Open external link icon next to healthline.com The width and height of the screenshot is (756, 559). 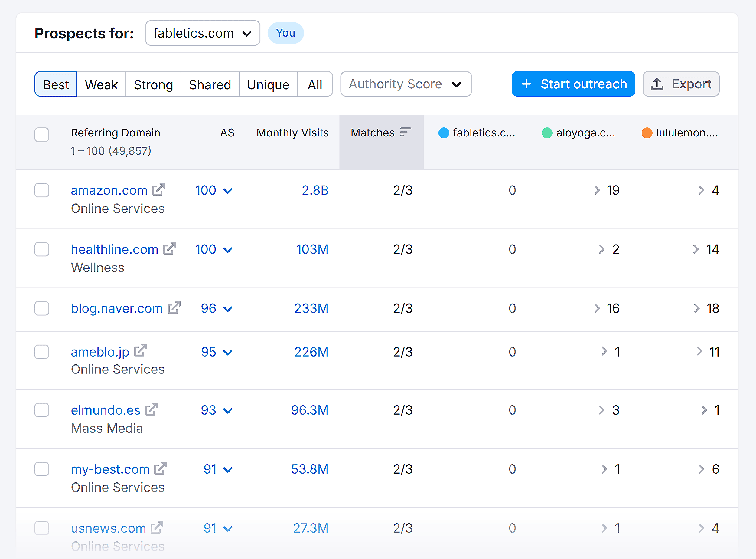point(169,249)
